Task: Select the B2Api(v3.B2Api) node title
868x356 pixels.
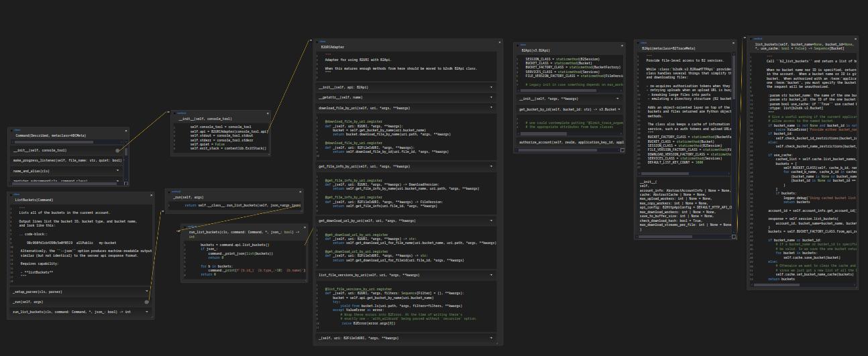Action: click(x=536, y=50)
